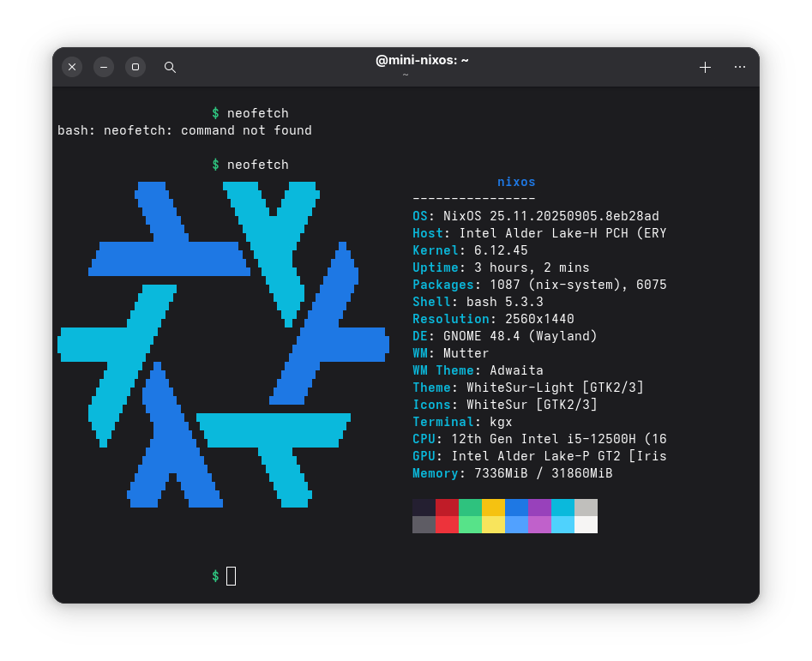This screenshot has width=812, height=661.
Task: Click the cursor at the last prompt
Action: [x=231, y=576]
